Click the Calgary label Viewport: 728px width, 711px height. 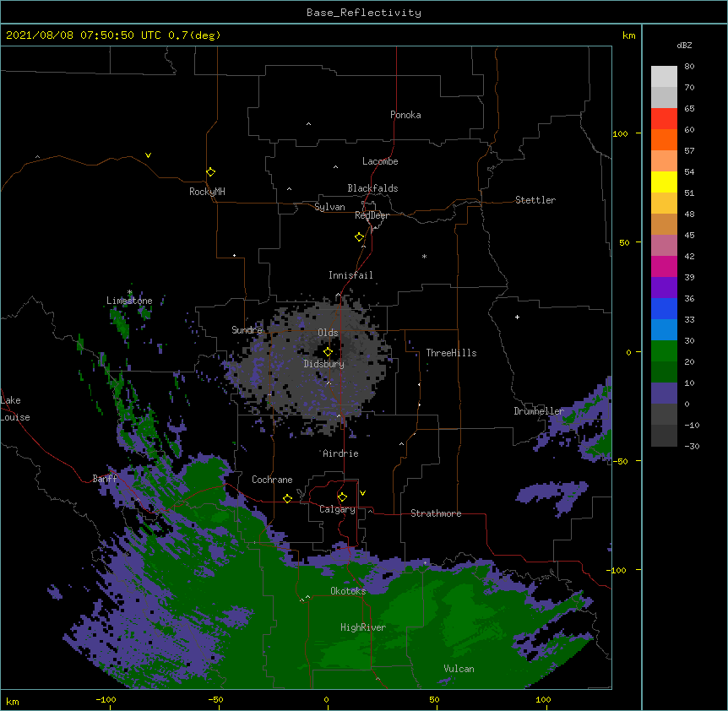pos(337,509)
